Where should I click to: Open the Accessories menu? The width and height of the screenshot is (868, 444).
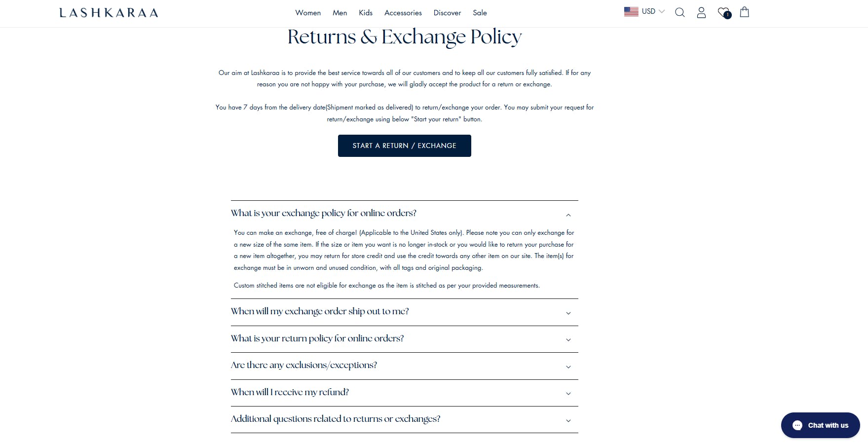403,13
